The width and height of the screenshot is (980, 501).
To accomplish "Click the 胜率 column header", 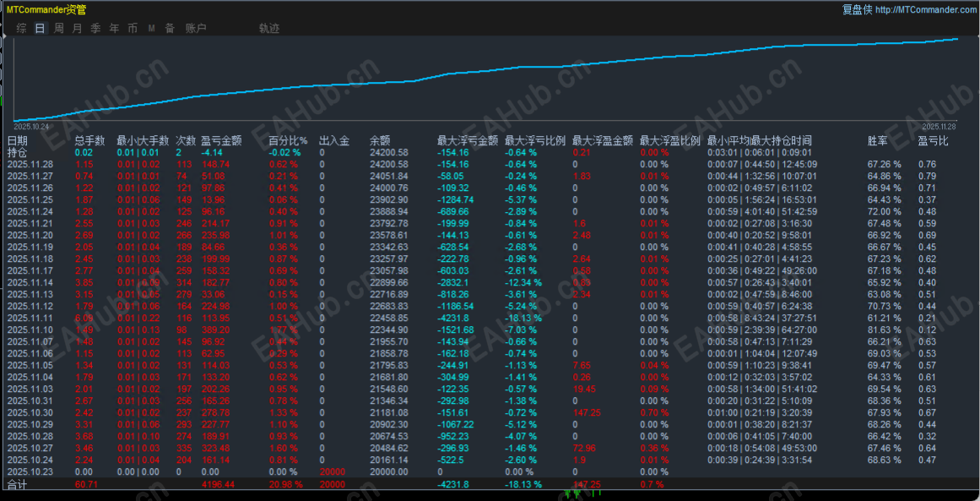I will tap(878, 141).
